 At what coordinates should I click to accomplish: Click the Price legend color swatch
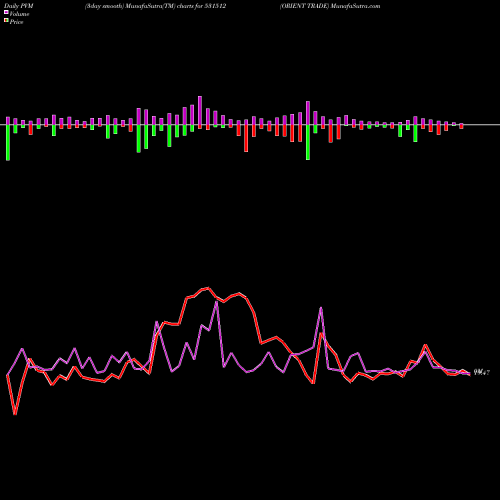click(6, 21)
